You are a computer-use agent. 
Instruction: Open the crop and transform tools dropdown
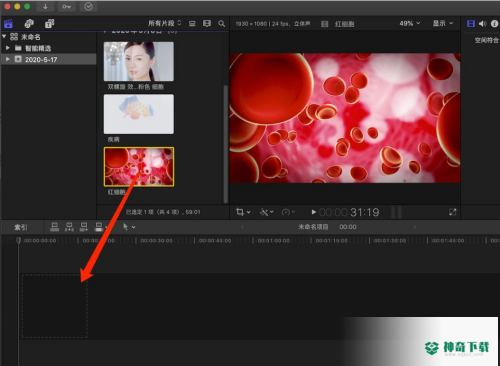[243, 212]
